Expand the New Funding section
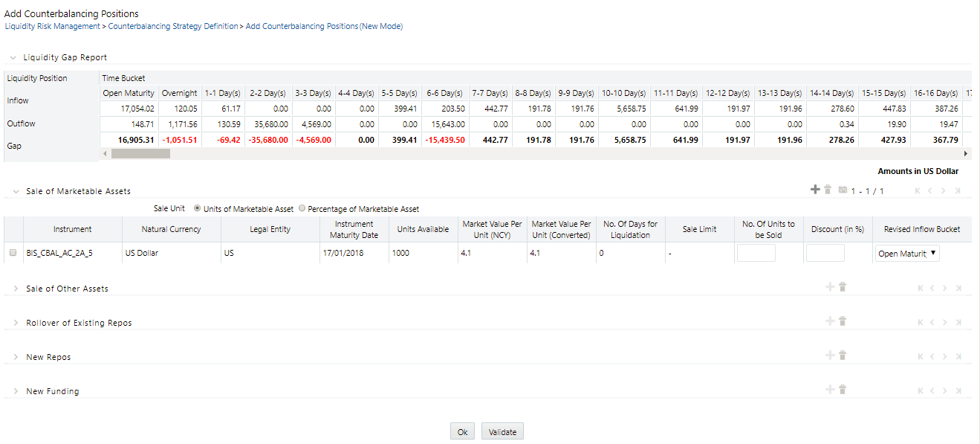The image size is (980, 444). coord(16,391)
